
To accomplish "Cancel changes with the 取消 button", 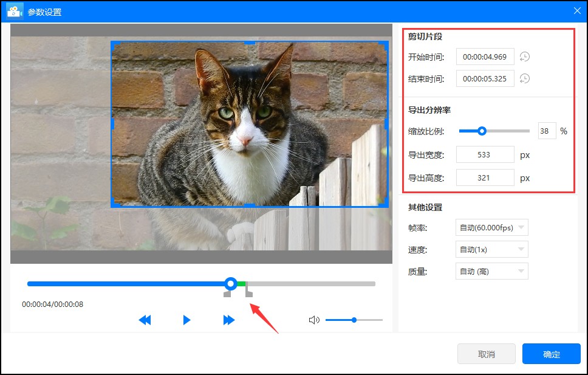I will tap(485, 354).
